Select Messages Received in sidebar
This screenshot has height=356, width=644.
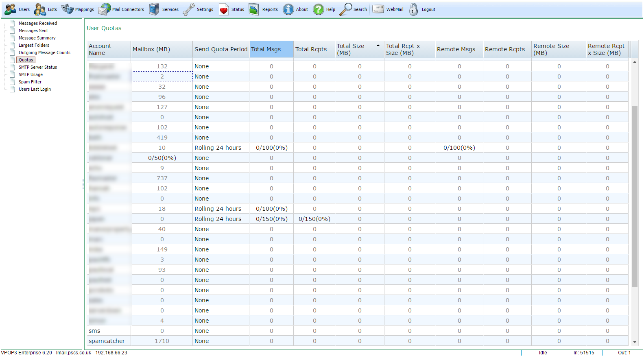(37, 23)
